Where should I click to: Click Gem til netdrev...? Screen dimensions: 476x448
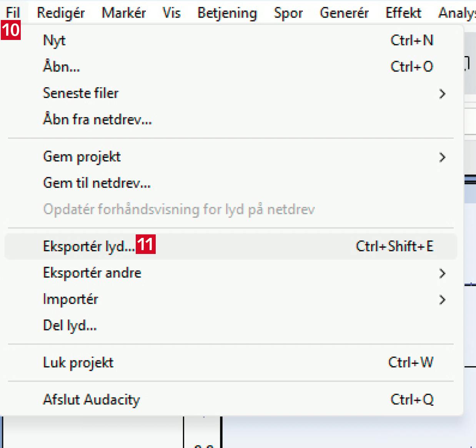coord(97,183)
